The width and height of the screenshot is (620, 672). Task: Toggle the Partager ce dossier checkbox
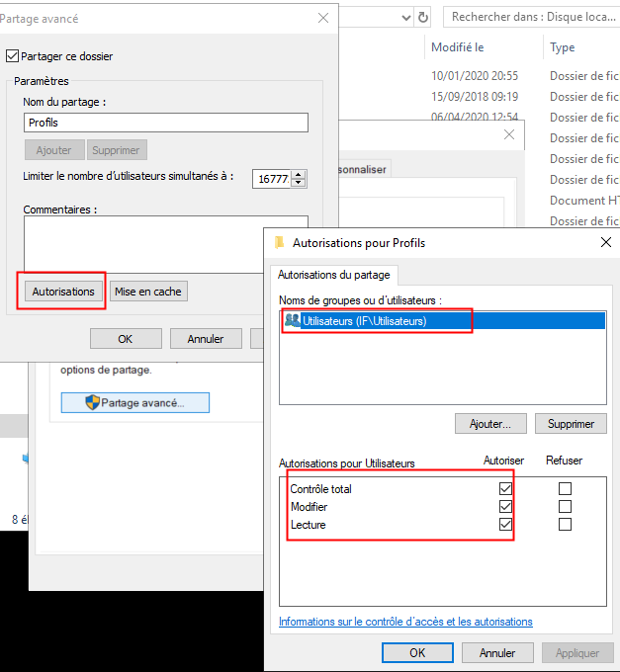click(x=13, y=56)
